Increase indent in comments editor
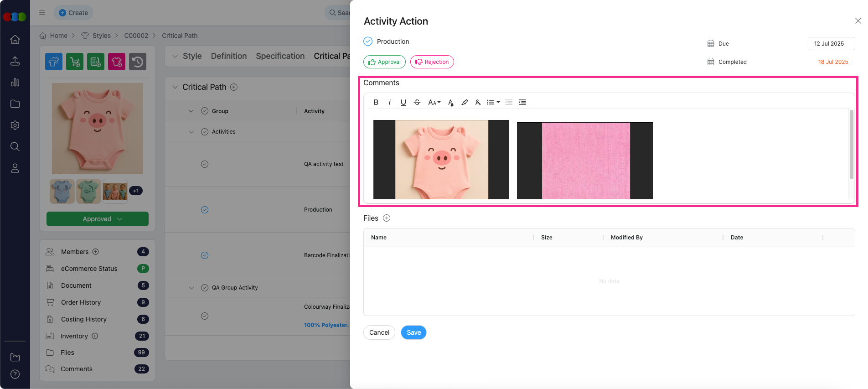The image size is (868, 389). 522,102
